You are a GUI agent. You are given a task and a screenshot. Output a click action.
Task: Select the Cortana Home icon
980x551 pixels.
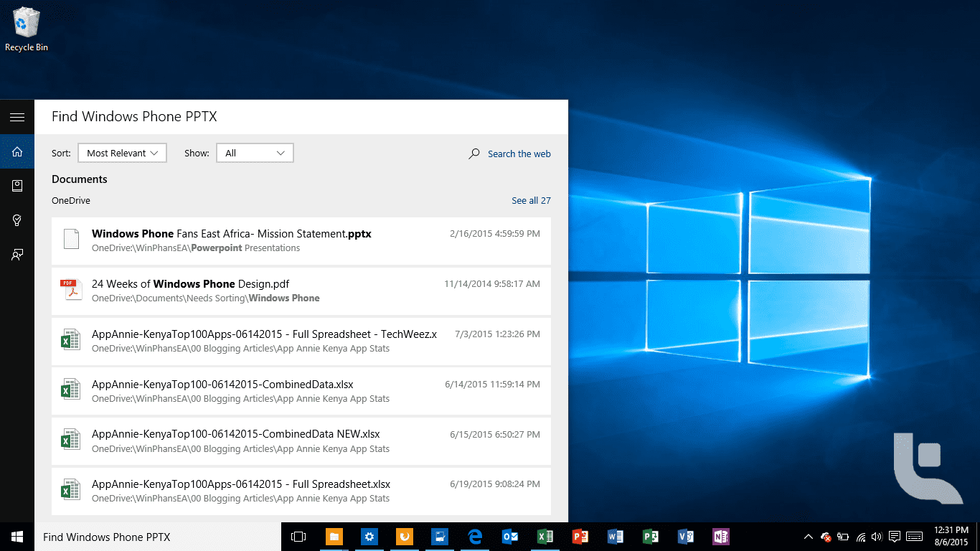click(17, 151)
